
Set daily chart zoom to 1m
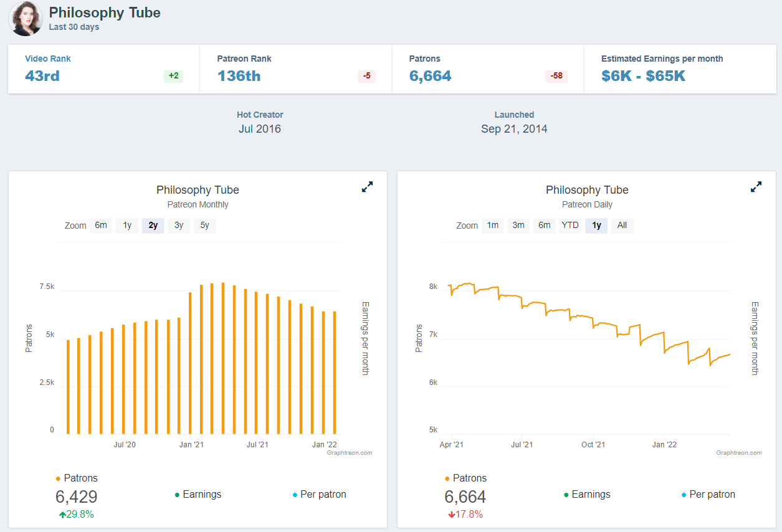point(492,226)
